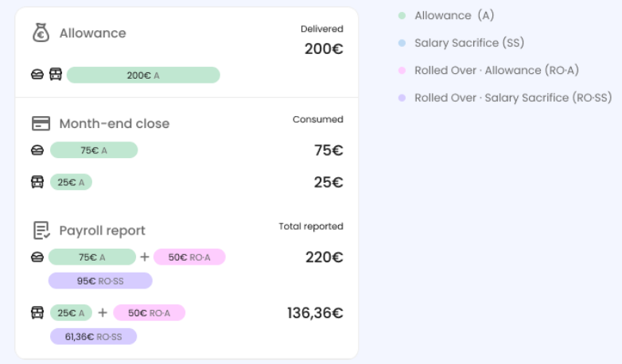Image resolution: width=622 pixels, height=364 pixels.
Task: Click the Total reported 220€ amount
Action: (x=324, y=258)
